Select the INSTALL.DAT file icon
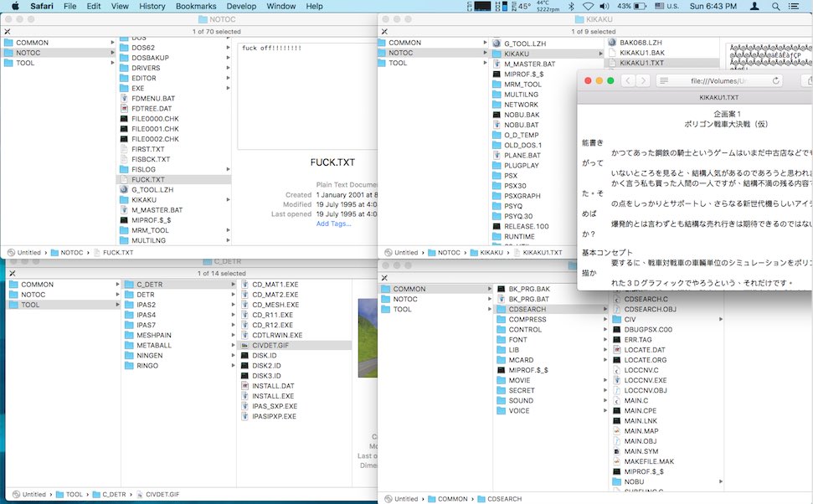Image resolution: width=813 pixels, height=504 pixels. (244, 386)
